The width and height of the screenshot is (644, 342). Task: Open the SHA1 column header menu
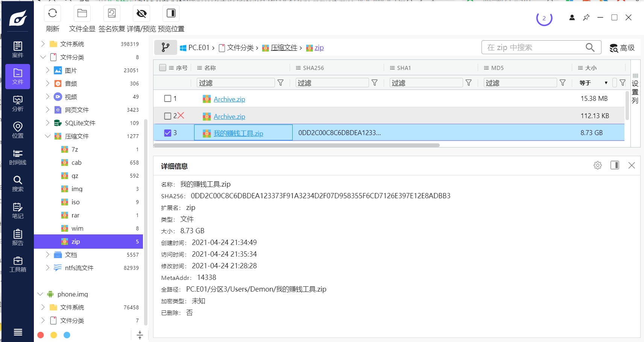(392, 68)
